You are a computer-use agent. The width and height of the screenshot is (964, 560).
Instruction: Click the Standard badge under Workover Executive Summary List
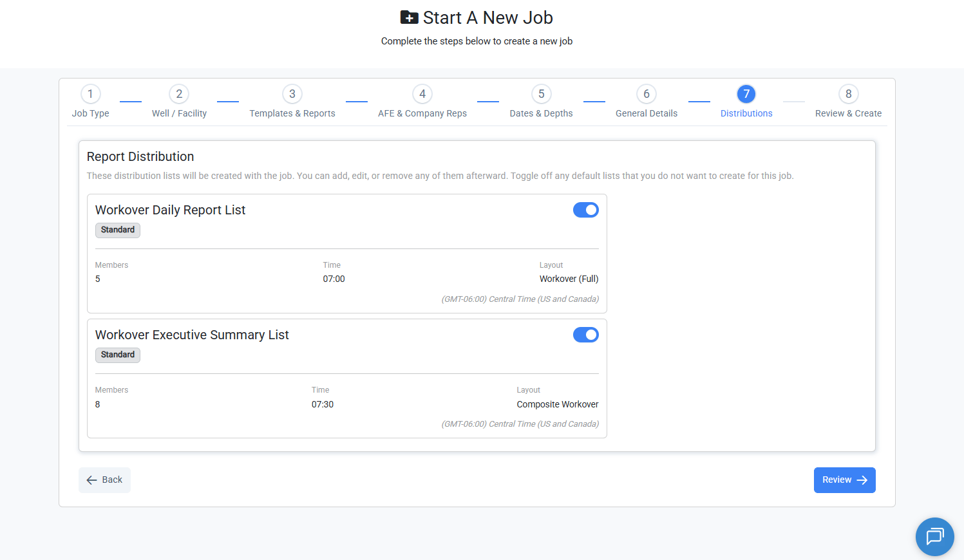(x=118, y=355)
